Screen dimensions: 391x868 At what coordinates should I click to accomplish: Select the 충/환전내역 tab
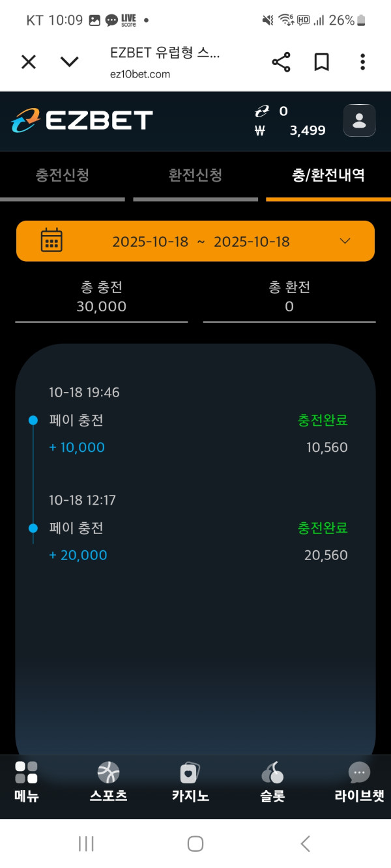(328, 175)
